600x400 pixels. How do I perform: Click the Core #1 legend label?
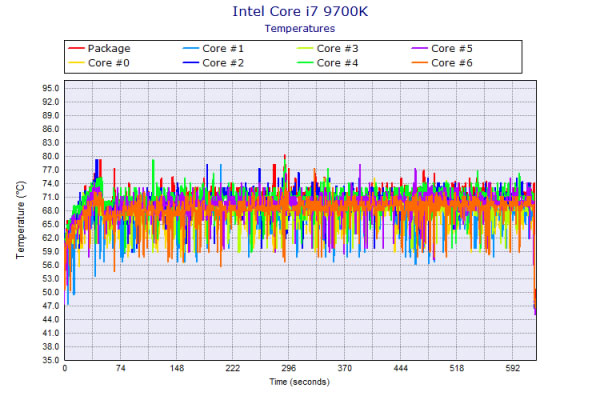[223, 49]
